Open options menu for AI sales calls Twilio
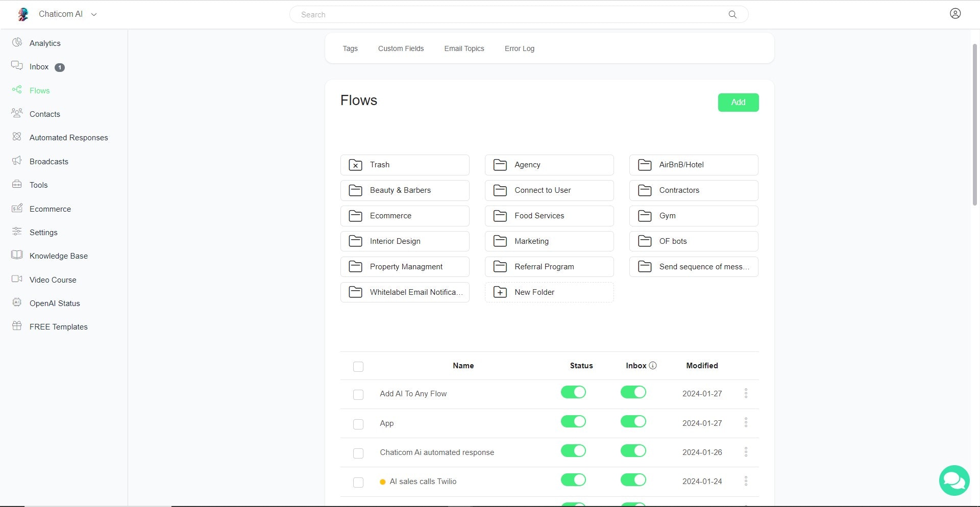 click(x=746, y=481)
